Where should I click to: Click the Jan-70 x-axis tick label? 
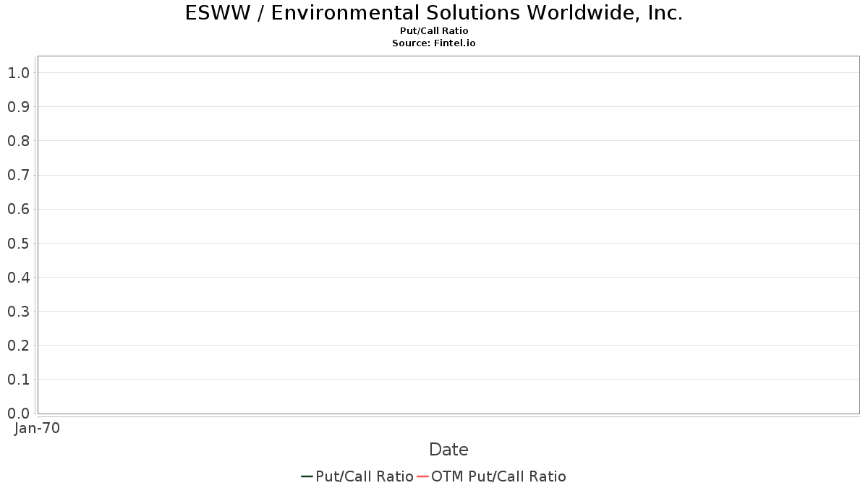click(x=37, y=428)
